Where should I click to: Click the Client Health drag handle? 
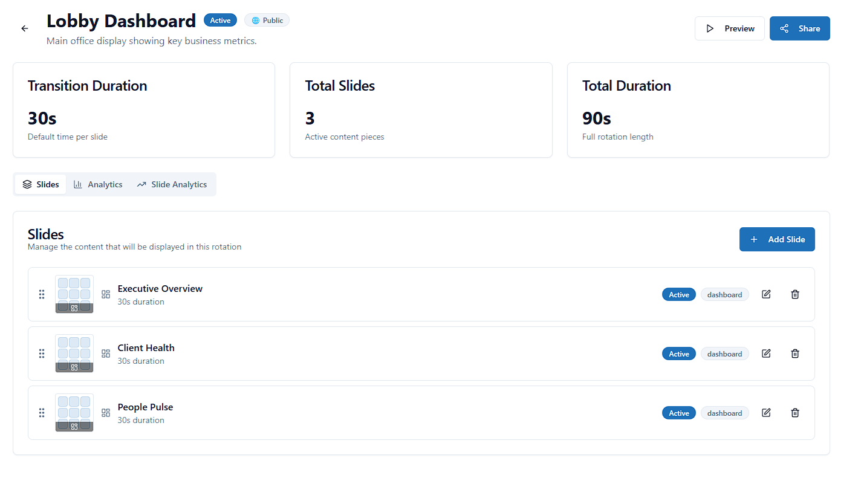[x=42, y=354]
